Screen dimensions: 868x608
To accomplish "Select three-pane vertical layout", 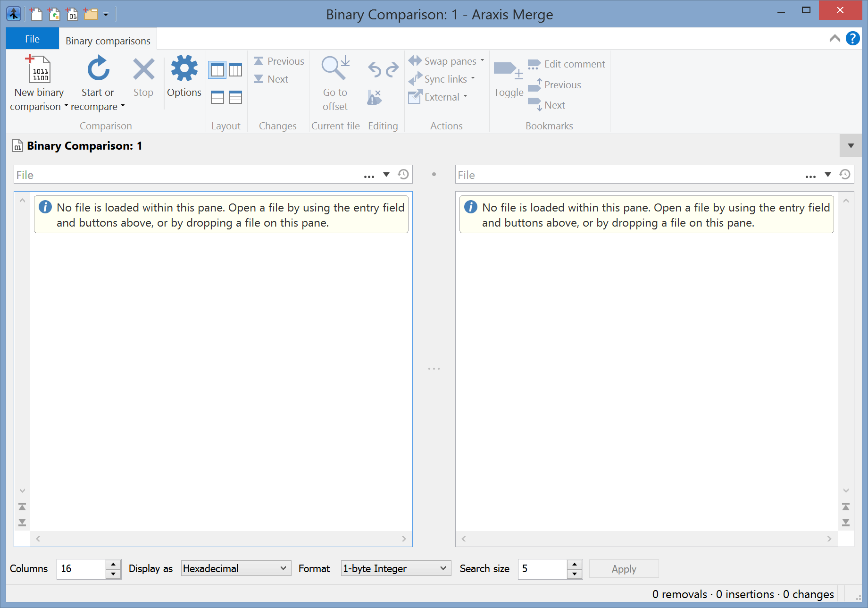I will [x=235, y=70].
